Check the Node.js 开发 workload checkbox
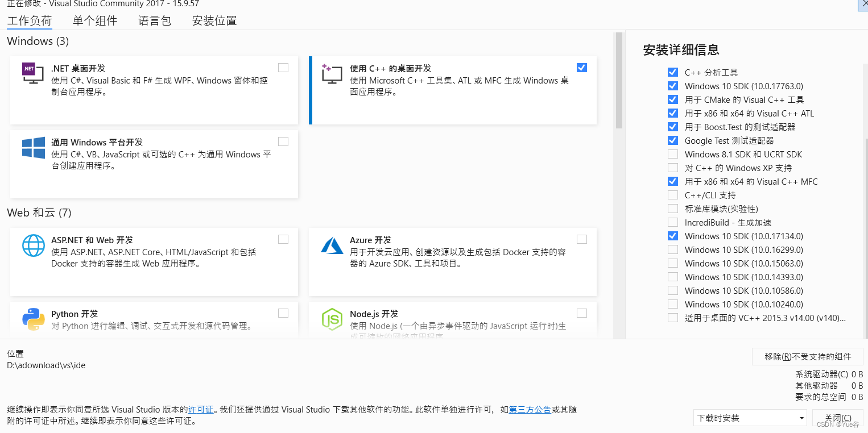 coord(581,313)
